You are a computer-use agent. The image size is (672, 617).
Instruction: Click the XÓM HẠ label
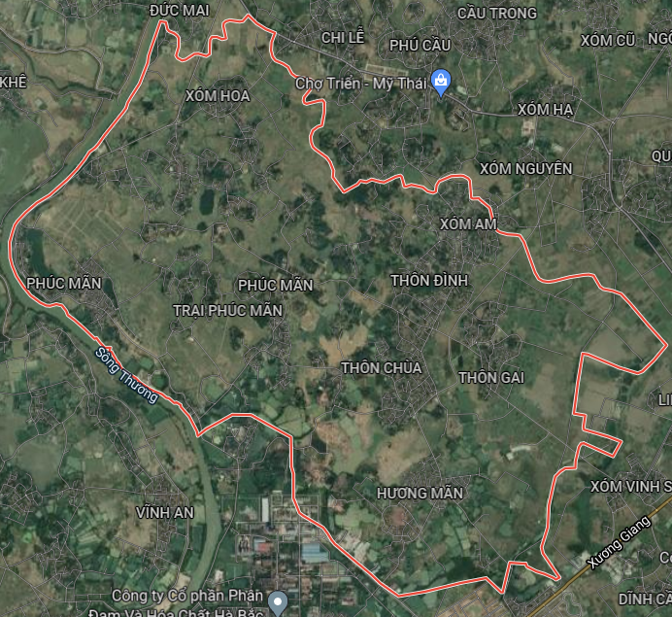coord(545,110)
